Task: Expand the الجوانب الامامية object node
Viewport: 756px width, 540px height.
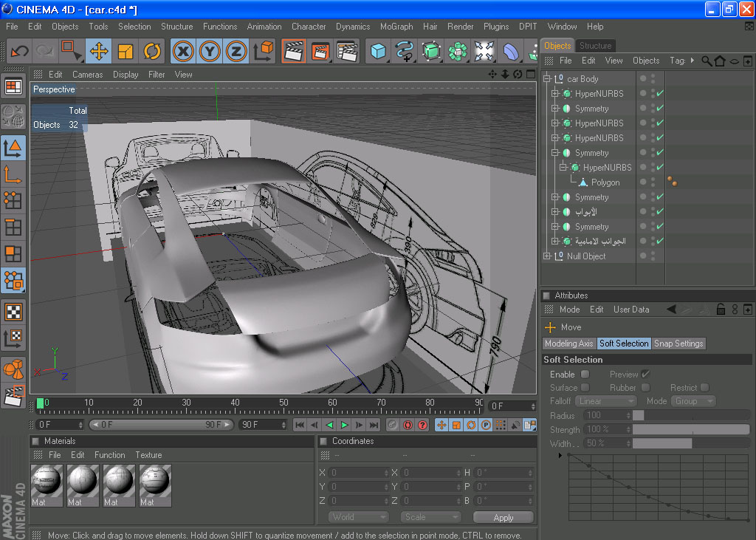Action: click(555, 242)
